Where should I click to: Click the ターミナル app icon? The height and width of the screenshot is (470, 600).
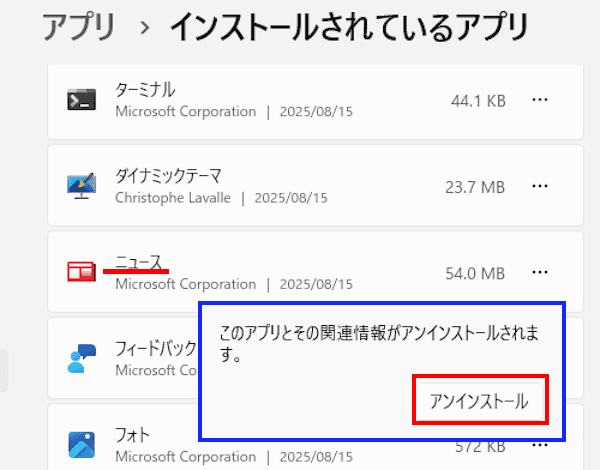click(82, 100)
